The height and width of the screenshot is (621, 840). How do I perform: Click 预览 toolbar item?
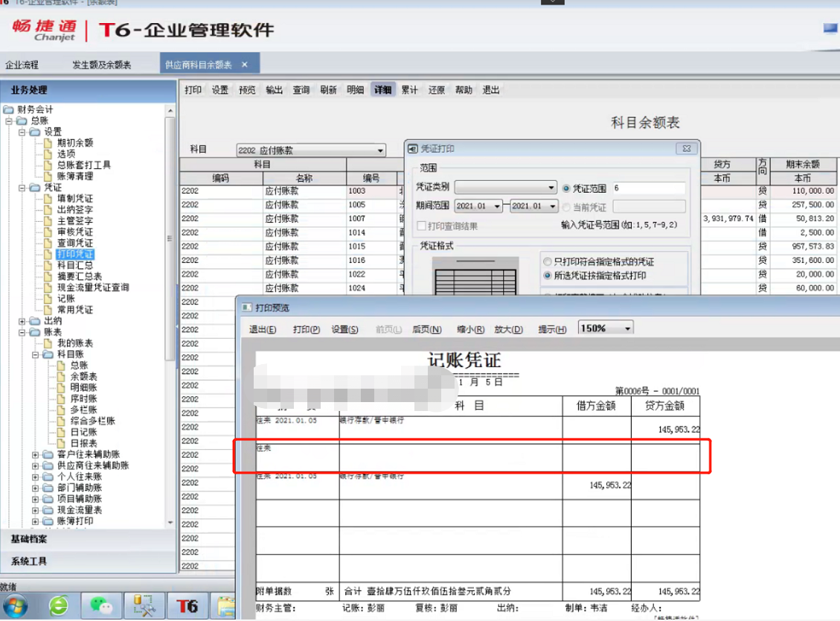tap(247, 90)
